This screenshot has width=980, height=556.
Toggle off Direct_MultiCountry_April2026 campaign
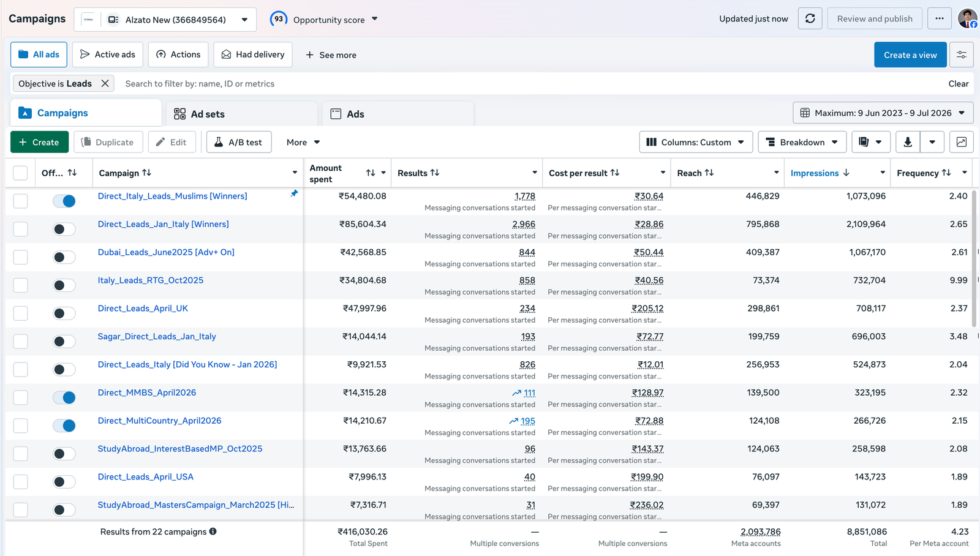click(x=64, y=426)
